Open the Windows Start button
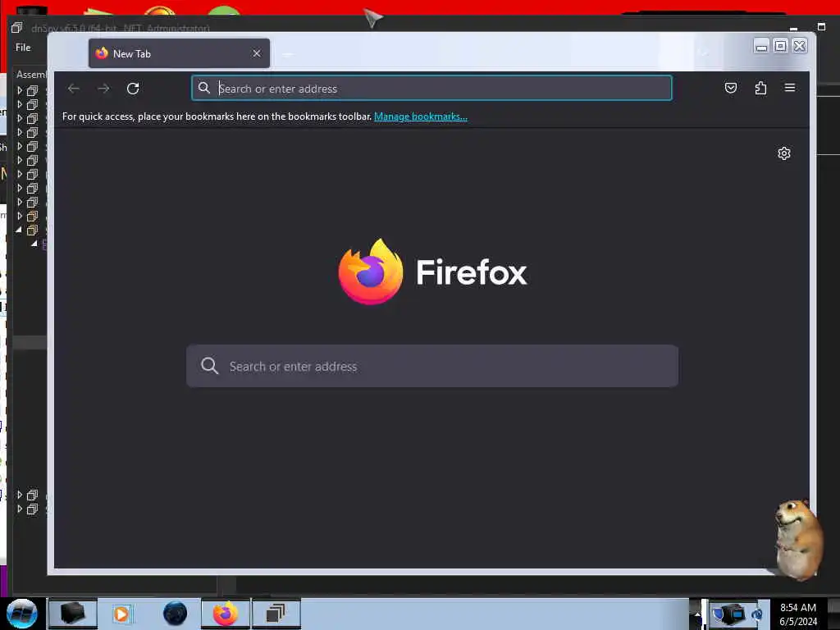The height and width of the screenshot is (630, 840). tap(21, 614)
